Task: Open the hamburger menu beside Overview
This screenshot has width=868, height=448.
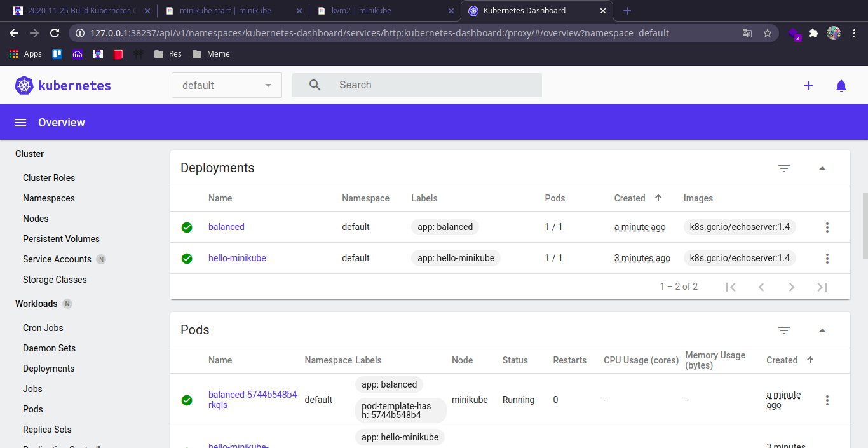Action: pos(20,123)
